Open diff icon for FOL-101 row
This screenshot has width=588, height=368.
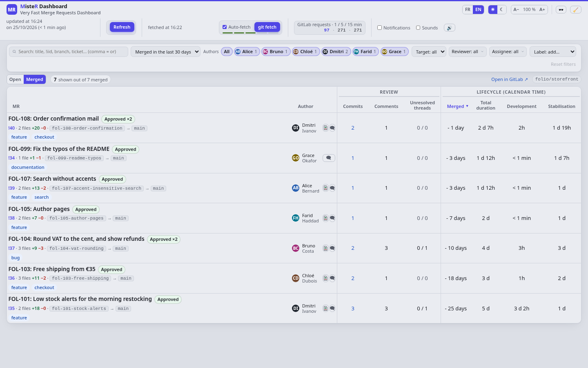click(325, 309)
